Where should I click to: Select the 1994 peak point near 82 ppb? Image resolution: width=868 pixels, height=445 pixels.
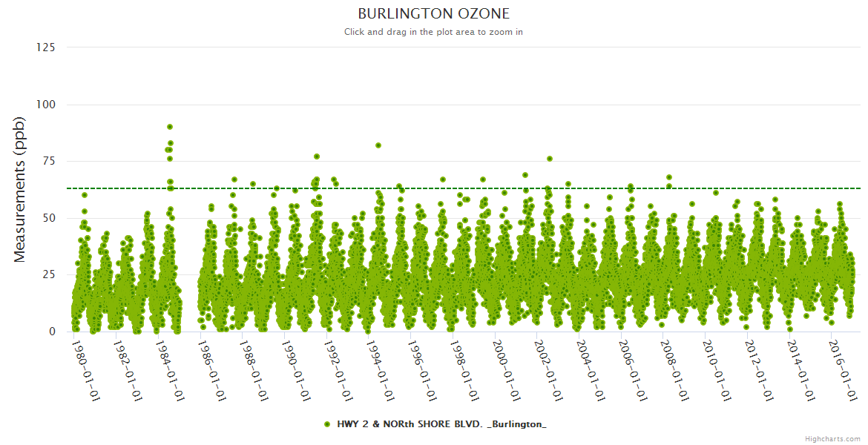pyautogui.click(x=378, y=145)
